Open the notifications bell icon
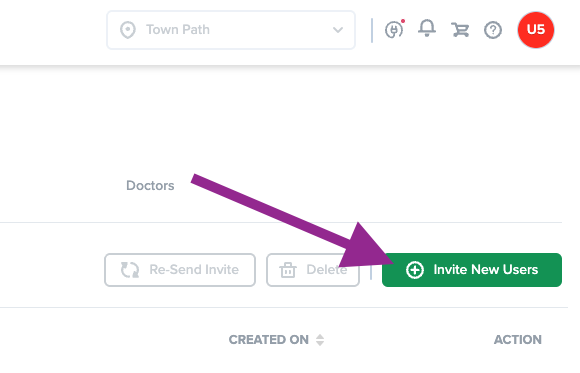Viewport: 580px width, 373px height. [427, 28]
